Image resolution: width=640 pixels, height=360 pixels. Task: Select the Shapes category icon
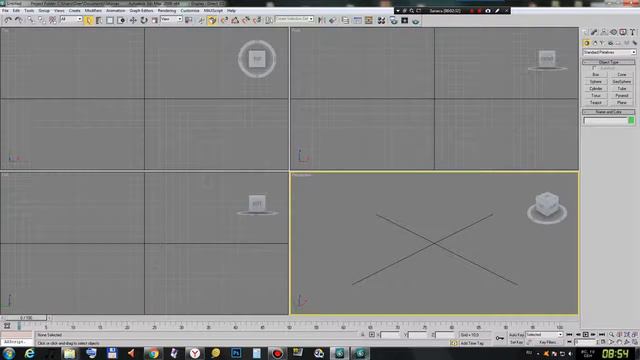(595, 43)
